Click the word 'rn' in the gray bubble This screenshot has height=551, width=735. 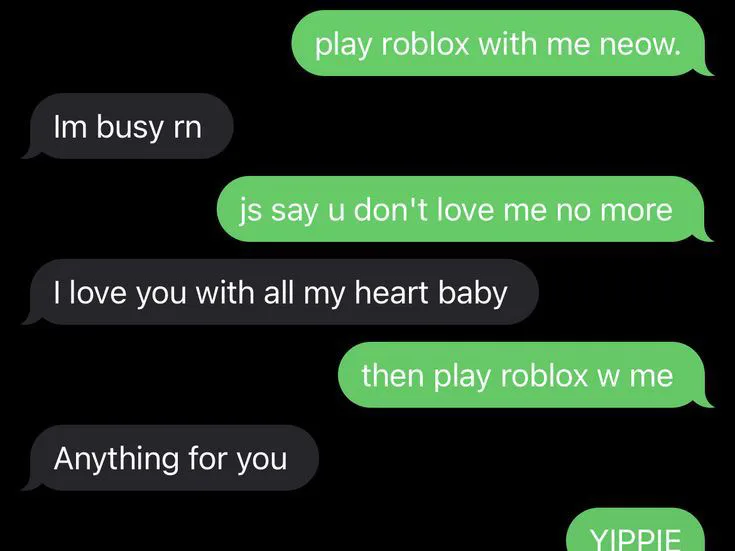pos(187,129)
